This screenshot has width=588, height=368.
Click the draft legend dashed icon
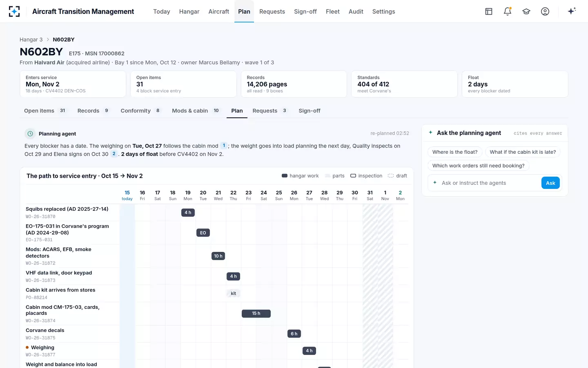391,176
